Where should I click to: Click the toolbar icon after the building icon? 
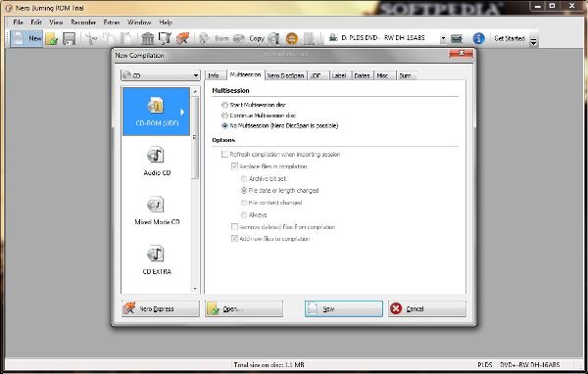[165, 38]
